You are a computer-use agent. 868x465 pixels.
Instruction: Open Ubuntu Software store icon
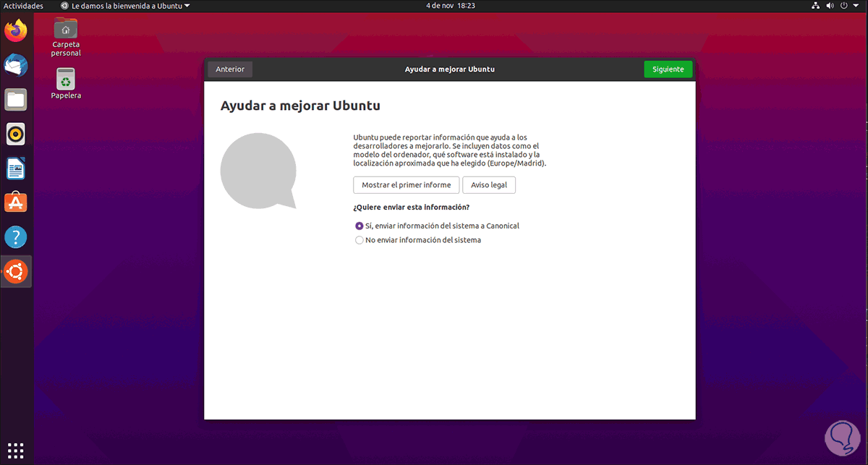point(16,202)
